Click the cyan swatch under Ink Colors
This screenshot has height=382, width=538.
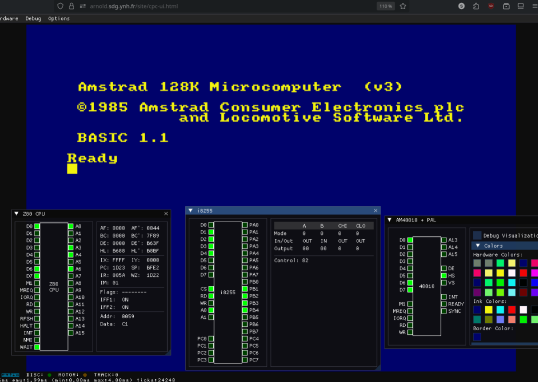pos(500,310)
